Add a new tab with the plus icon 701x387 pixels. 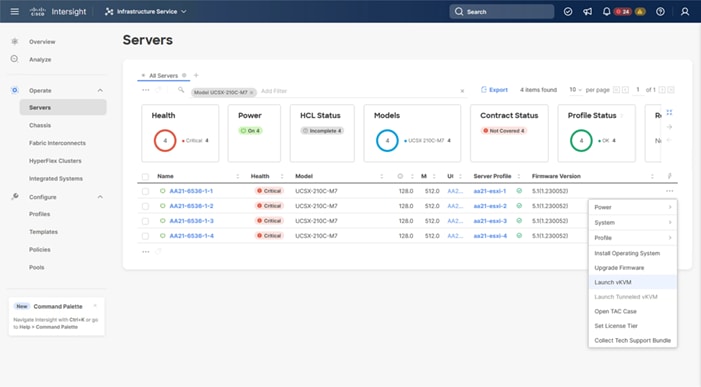[x=196, y=76]
